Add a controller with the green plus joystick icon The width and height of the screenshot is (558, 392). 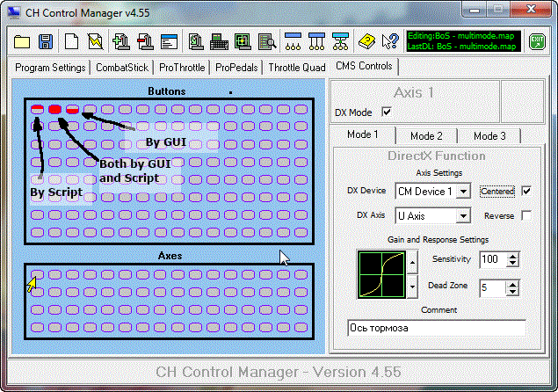[x=121, y=41]
